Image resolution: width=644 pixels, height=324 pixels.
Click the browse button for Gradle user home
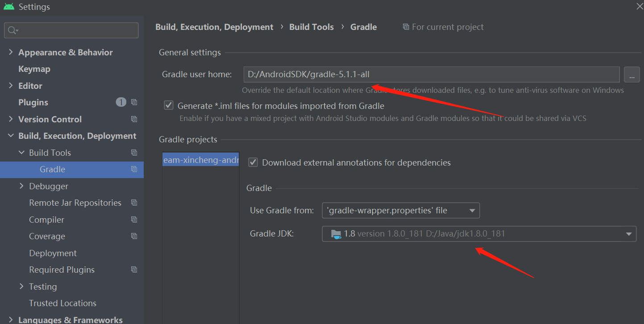click(x=632, y=75)
